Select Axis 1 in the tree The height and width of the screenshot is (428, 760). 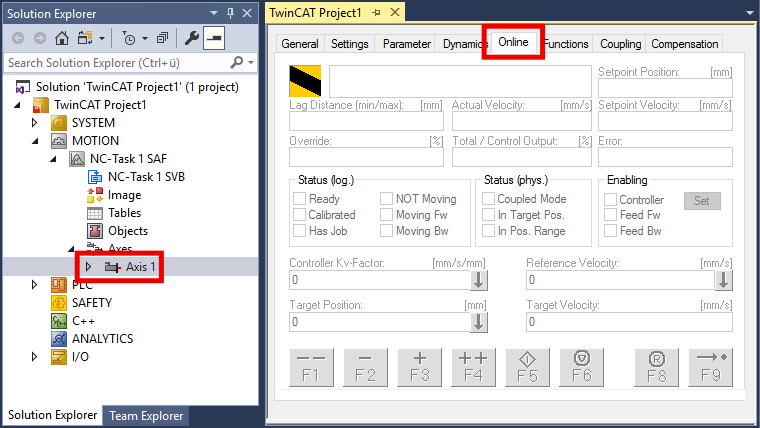pyautogui.click(x=141, y=267)
